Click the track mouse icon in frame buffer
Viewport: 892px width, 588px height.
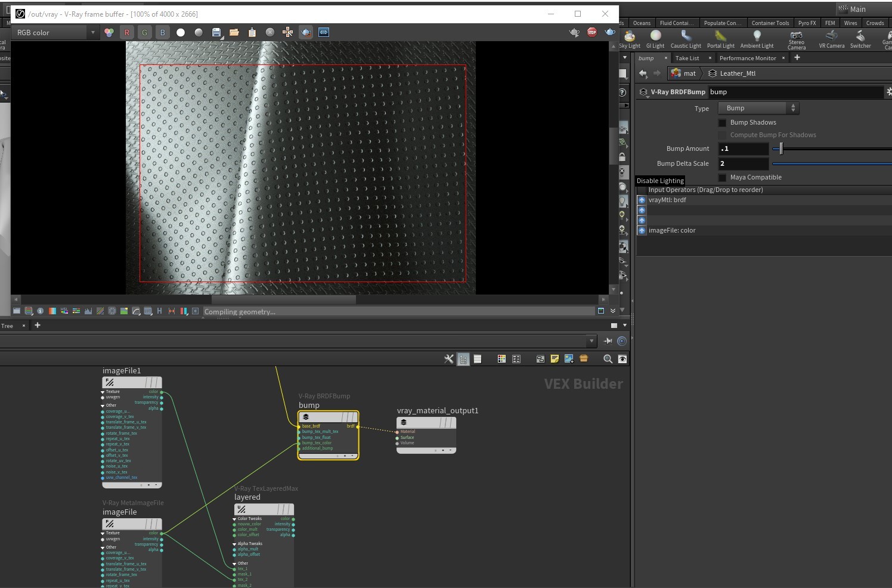pyautogui.click(x=288, y=33)
